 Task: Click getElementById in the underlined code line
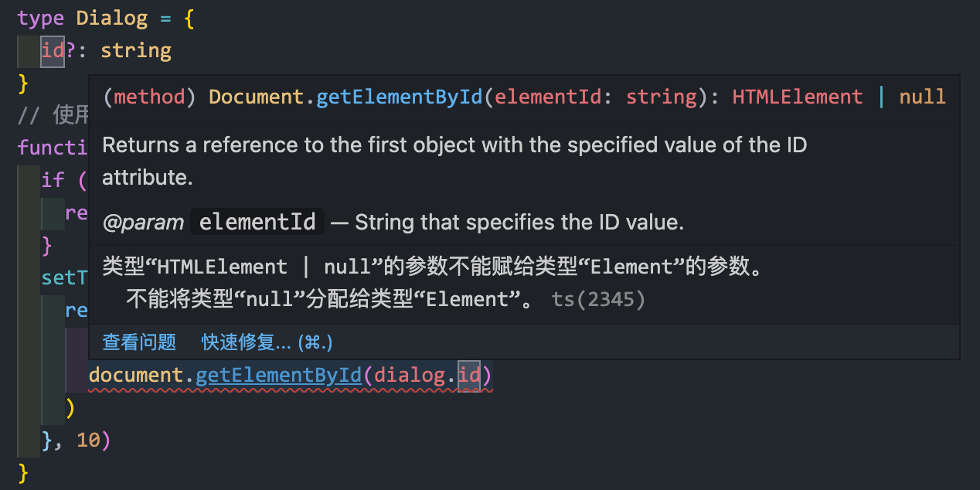(x=278, y=375)
